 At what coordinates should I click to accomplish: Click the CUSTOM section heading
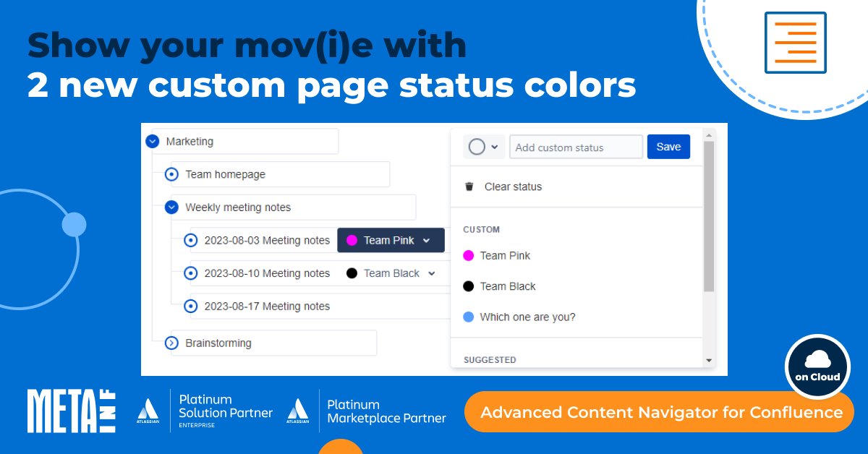482,229
